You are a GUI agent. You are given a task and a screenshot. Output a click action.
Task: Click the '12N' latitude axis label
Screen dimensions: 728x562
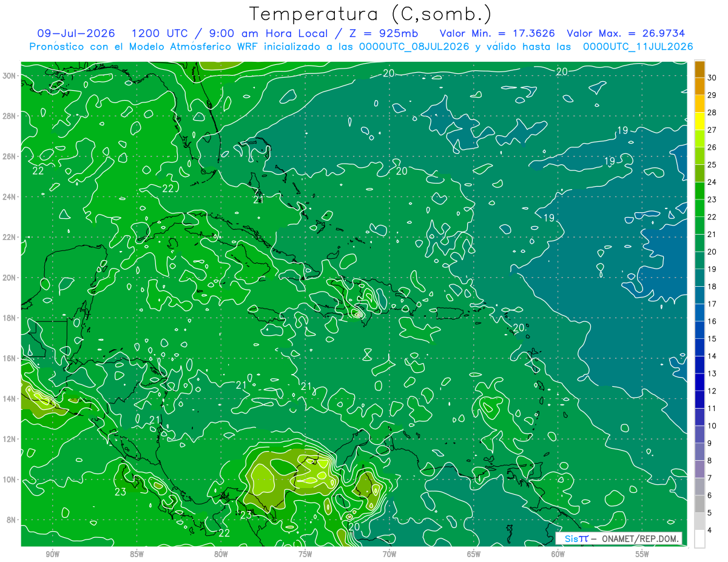pyautogui.click(x=9, y=439)
